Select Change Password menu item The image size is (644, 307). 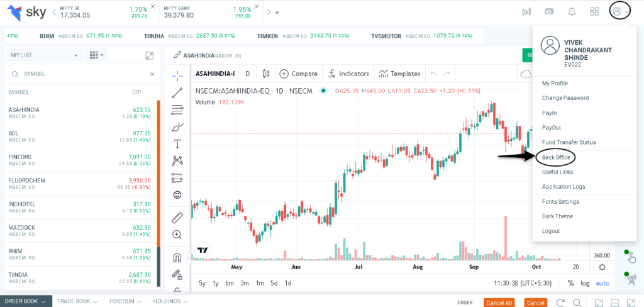tap(565, 98)
